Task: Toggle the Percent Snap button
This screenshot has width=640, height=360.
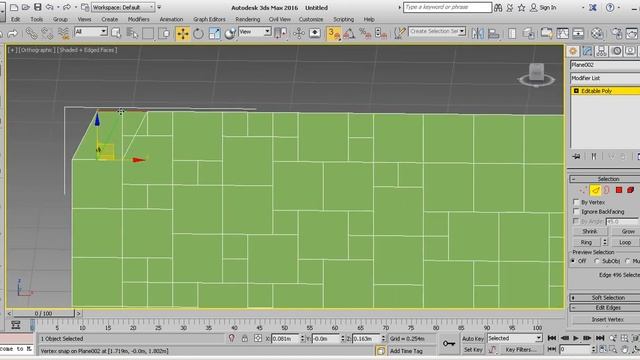Action: (x=365, y=33)
